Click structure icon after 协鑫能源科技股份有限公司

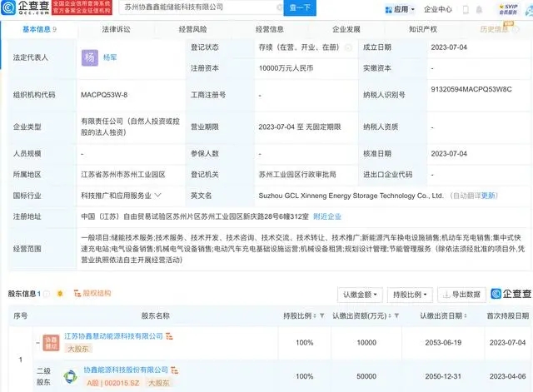point(174,370)
